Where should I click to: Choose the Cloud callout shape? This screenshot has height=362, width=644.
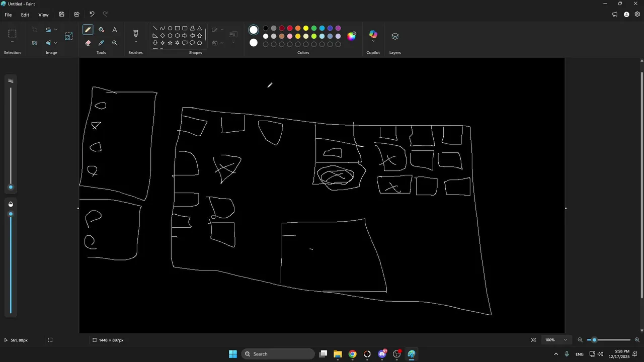pos(200,43)
